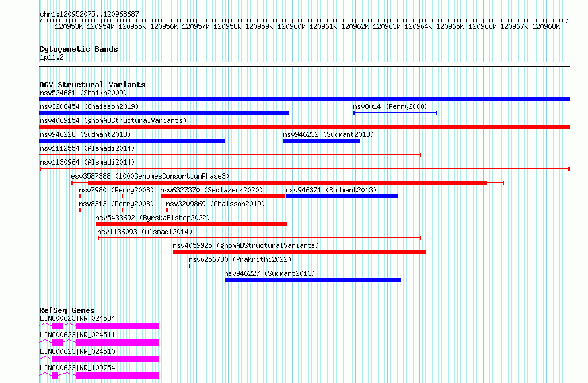Open the nsv3209869 (Chaisson2019) label
Viewport: 588px width, 383px height.
[x=215, y=204]
